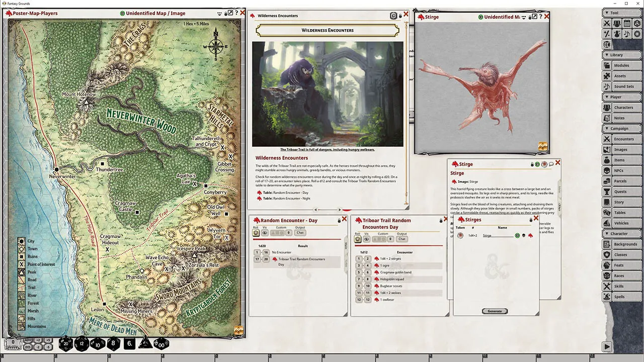This screenshot has width=644, height=362.
Task: Open the calendar tool icon
Action: [627, 23]
